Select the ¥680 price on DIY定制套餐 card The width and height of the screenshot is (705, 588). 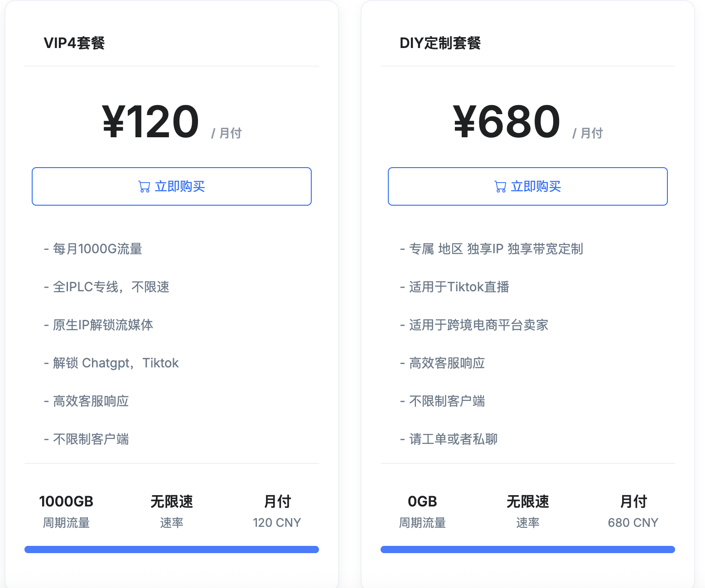(x=506, y=119)
